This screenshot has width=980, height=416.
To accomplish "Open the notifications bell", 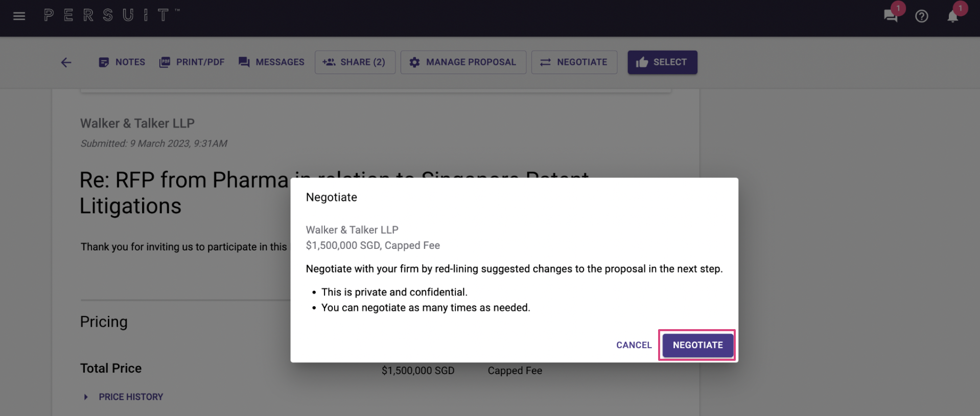I will [952, 17].
